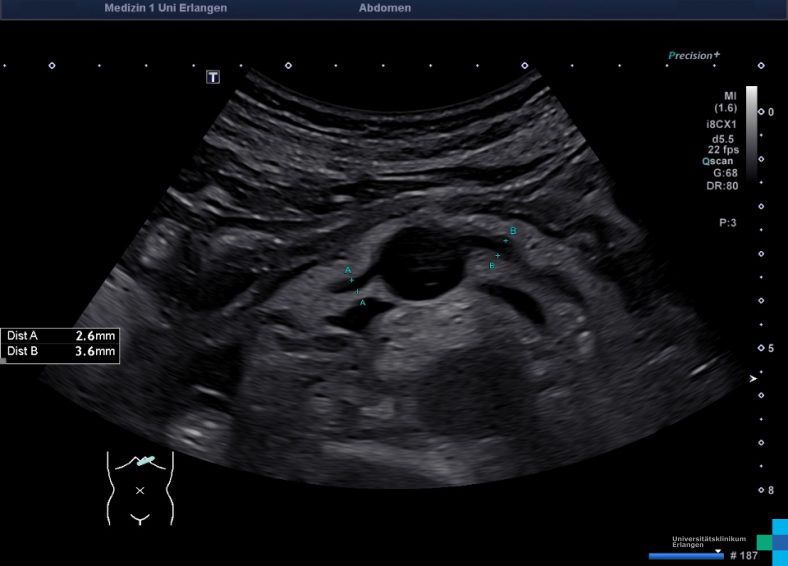Click the P:3 setting label
The image size is (788, 566).
[x=727, y=223]
